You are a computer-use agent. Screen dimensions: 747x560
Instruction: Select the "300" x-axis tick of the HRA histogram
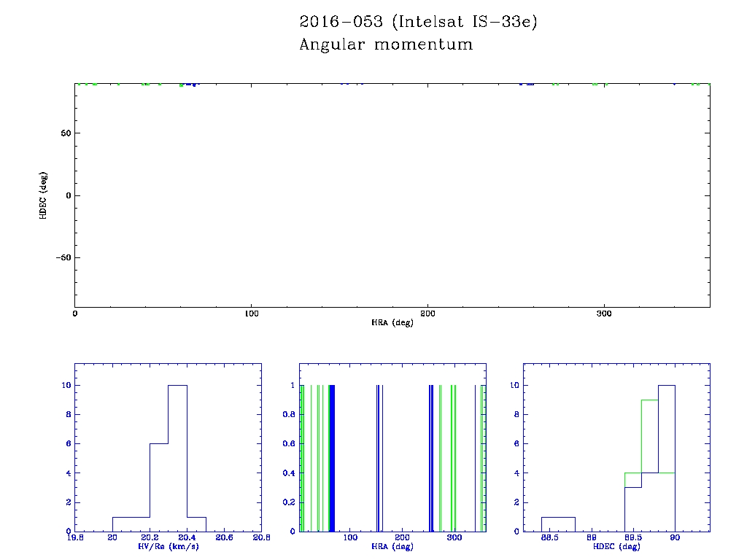454,537
